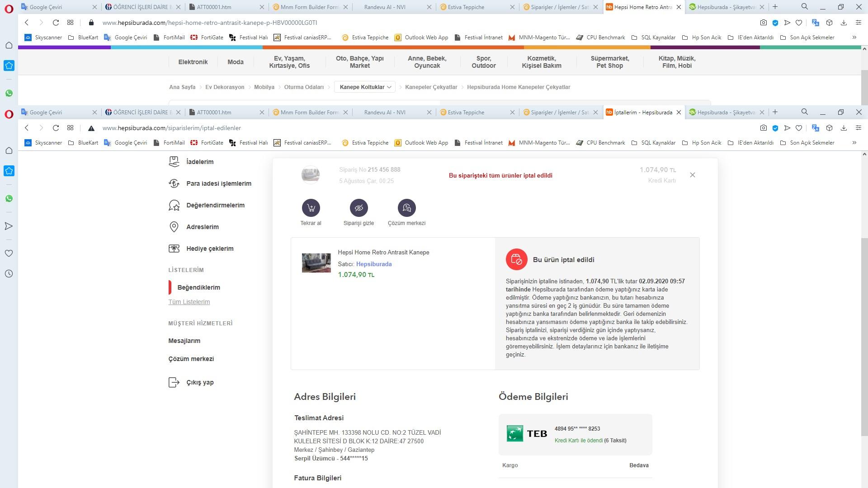The height and width of the screenshot is (488, 868).
Task: Open Çözüm merkezi in left sidebar
Action: pyautogui.click(x=191, y=359)
